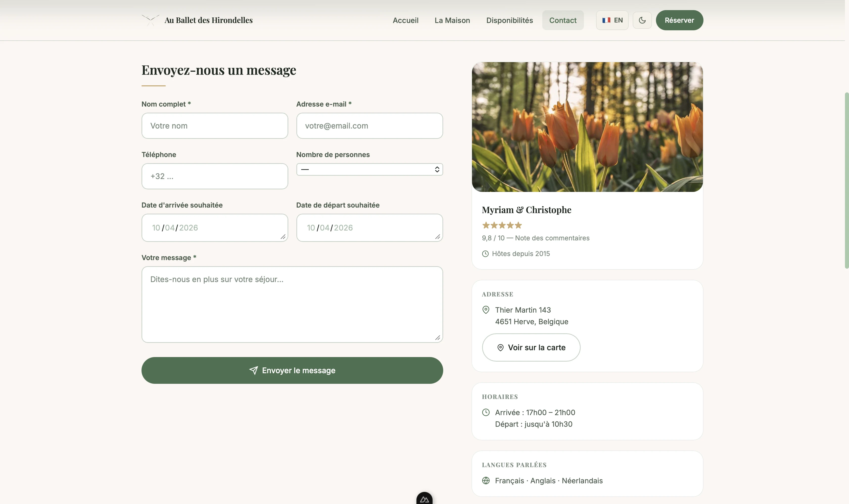Viewport: 849px width, 504px height.
Task: Toggle dark mode with moon icon
Action: click(x=642, y=20)
